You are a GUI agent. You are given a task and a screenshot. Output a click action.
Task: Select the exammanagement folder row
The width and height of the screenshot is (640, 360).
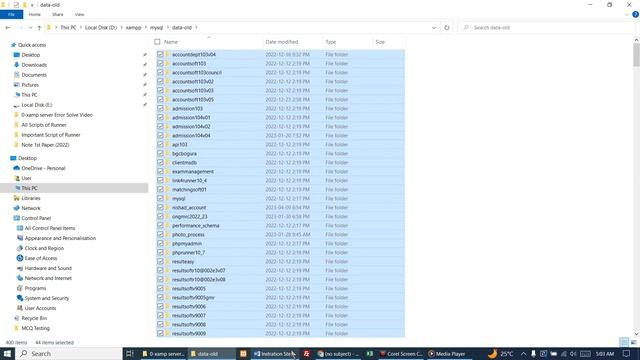pyautogui.click(x=280, y=171)
